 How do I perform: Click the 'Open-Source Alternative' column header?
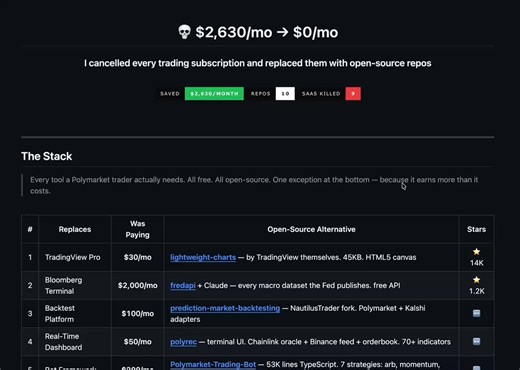(311, 229)
